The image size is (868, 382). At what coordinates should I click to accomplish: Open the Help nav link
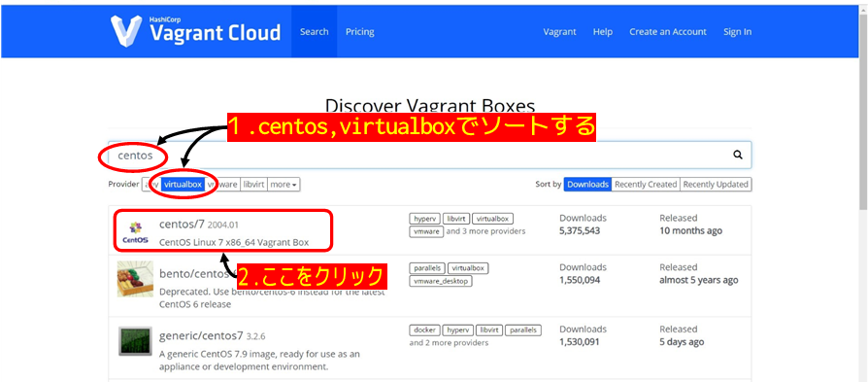coord(603,32)
